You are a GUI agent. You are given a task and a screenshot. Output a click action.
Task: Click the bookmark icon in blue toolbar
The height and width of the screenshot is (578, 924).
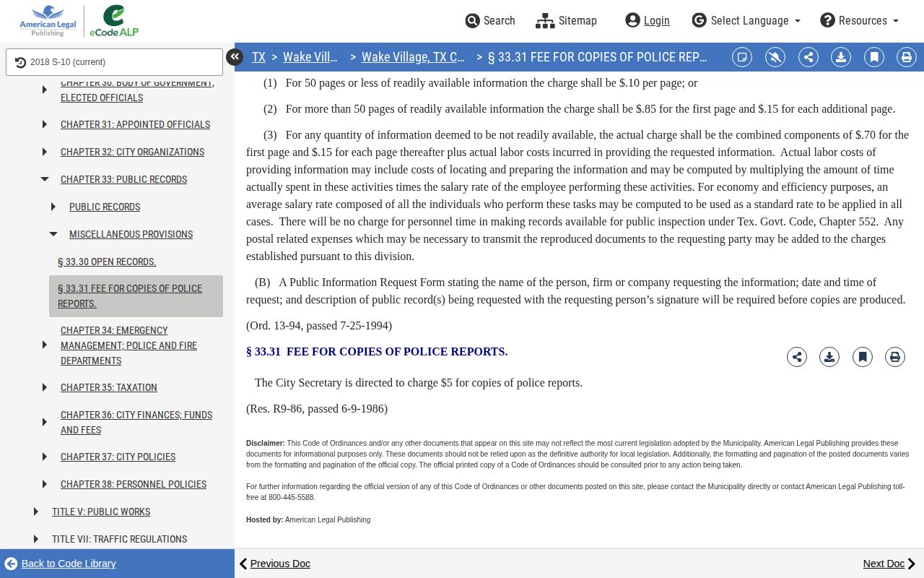click(874, 57)
